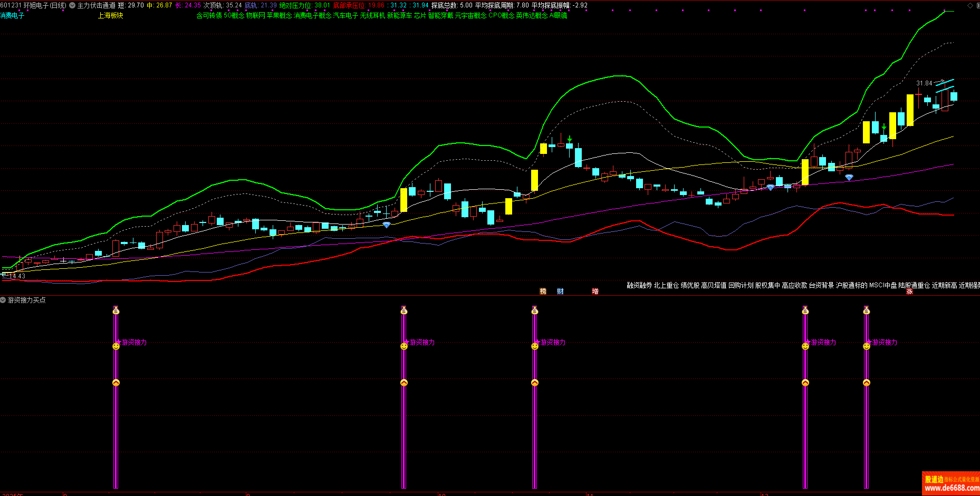Click the blue 财 marker icon

point(560,291)
